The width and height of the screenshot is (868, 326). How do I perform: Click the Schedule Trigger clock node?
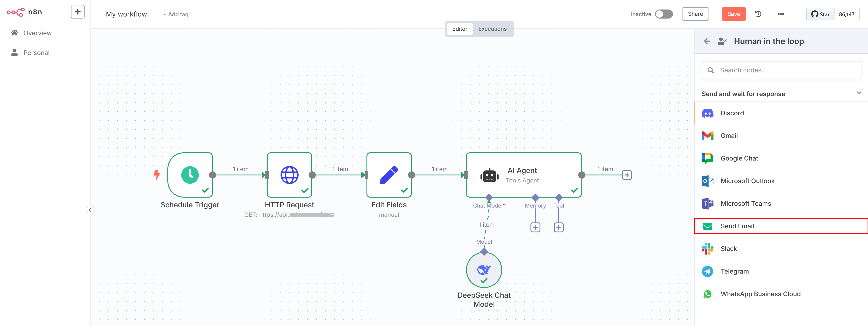(x=190, y=175)
